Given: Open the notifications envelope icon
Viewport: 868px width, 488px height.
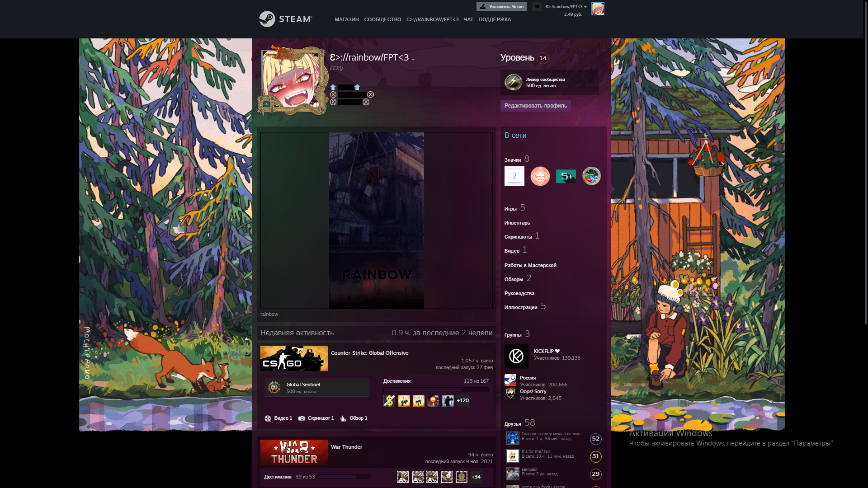Looking at the screenshot, I should point(537,7).
